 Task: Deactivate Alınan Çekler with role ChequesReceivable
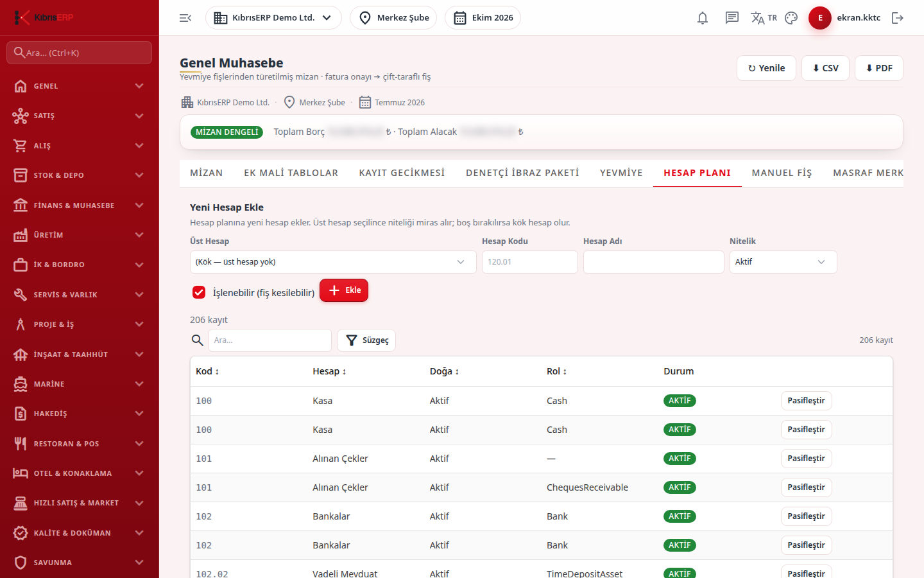coord(806,487)
